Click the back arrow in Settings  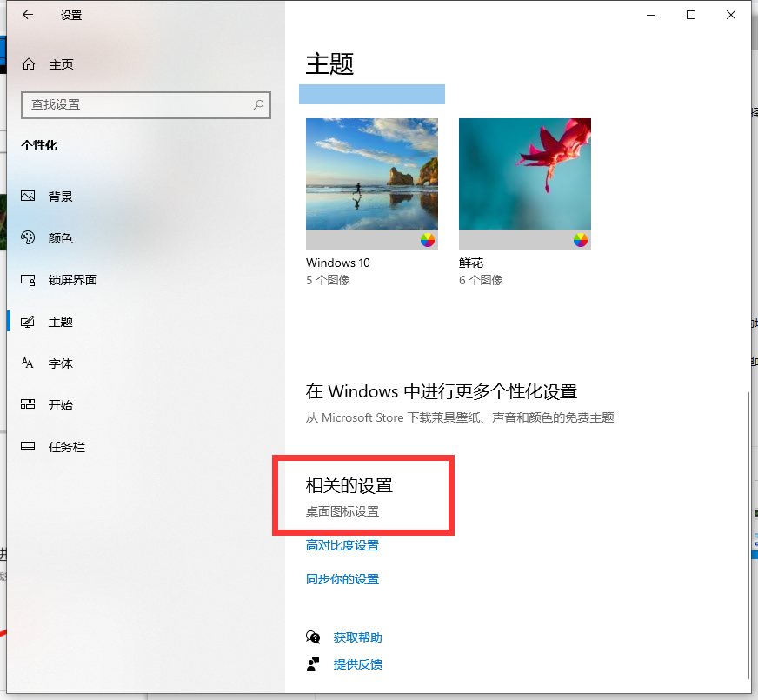(x=28, y=15)
